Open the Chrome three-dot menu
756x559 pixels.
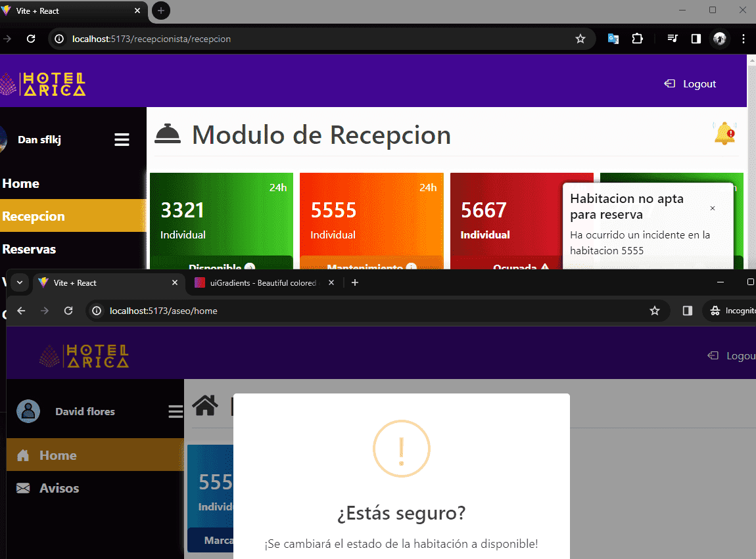point(744,39)
